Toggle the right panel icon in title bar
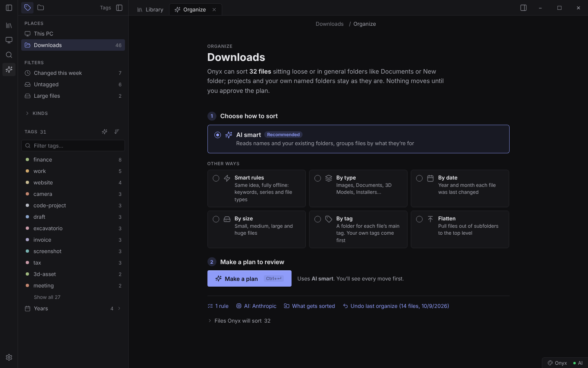This screenshot has width=588, height=368. (x=523, y=8)
